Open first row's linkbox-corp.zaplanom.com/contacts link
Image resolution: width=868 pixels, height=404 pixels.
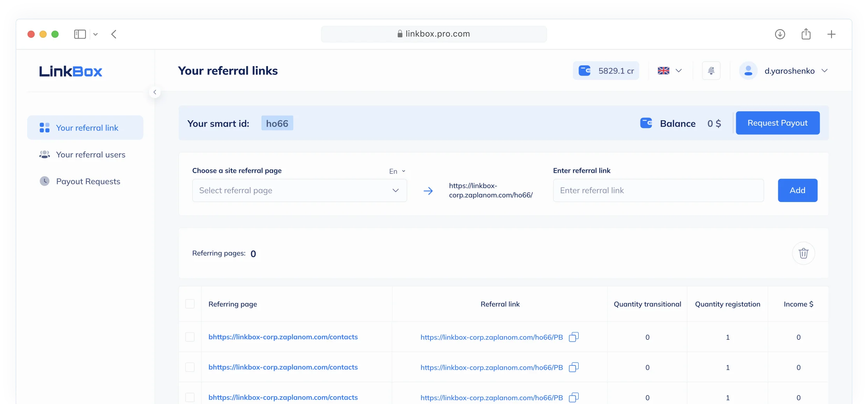[283, 337]
